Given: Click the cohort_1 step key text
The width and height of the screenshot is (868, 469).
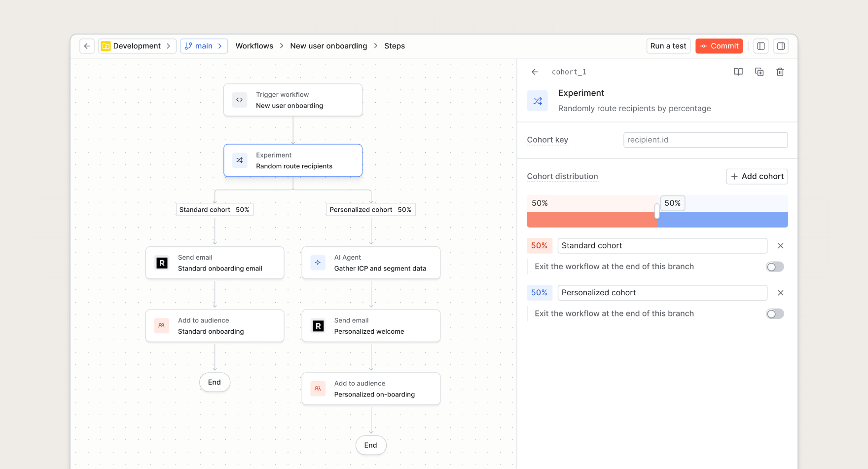Looking at the screenshot, I should tap(569, 72).
